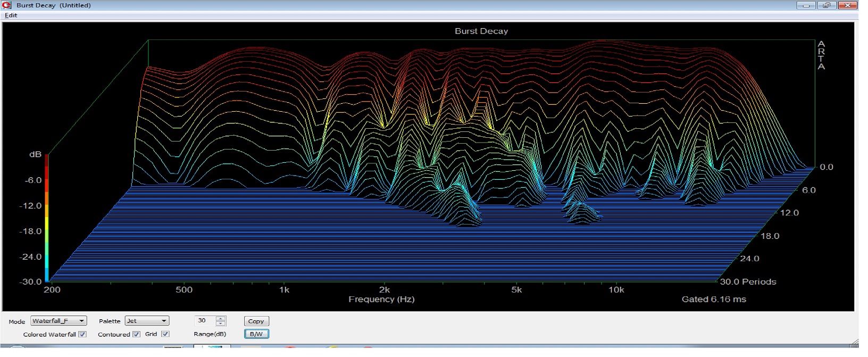
Task: Toggle the Colored Waterfall checkbox
Action: [x=82, y=334]
